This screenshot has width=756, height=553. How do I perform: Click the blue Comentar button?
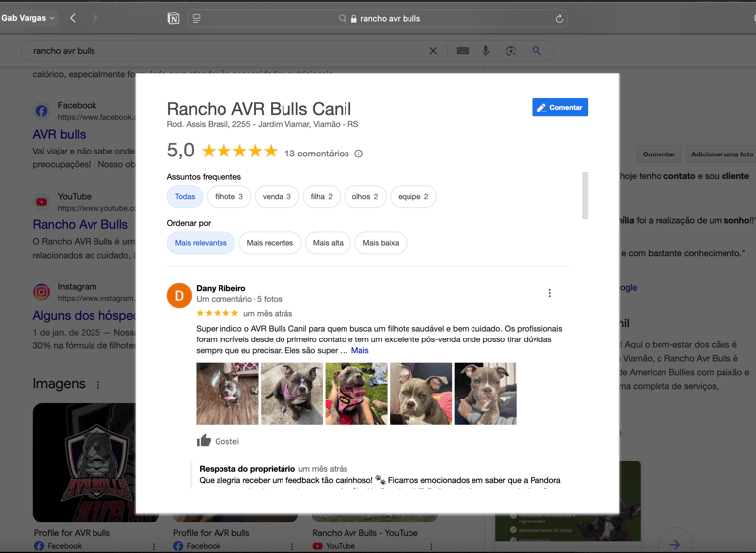pyautogui.click(x=559, y=107)
